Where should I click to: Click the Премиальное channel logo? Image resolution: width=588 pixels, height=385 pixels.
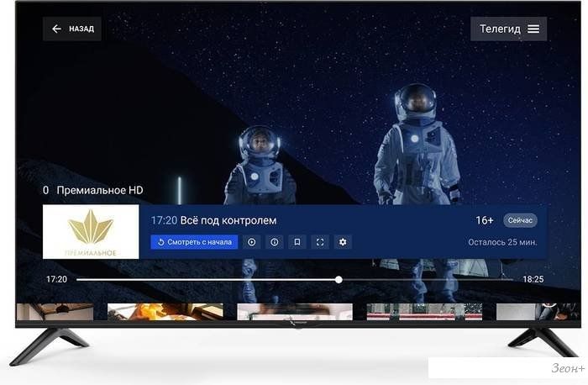91,232
